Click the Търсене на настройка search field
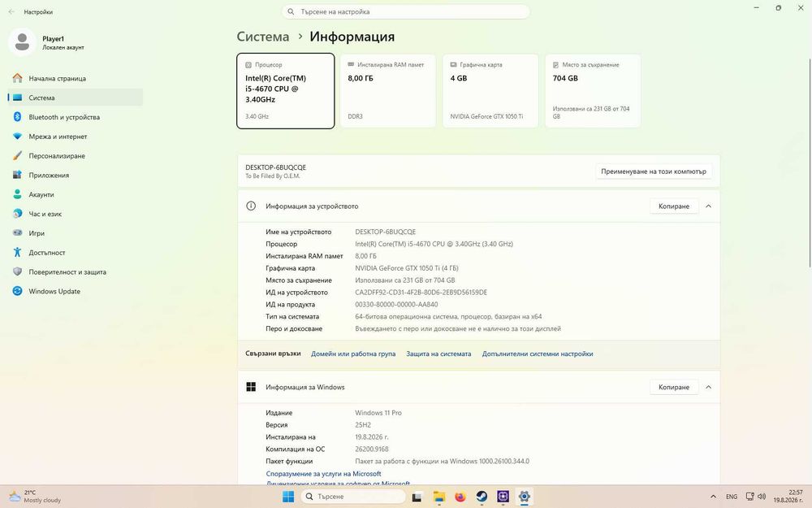Screen dimensions: 812x508 [x=405, y=11]
